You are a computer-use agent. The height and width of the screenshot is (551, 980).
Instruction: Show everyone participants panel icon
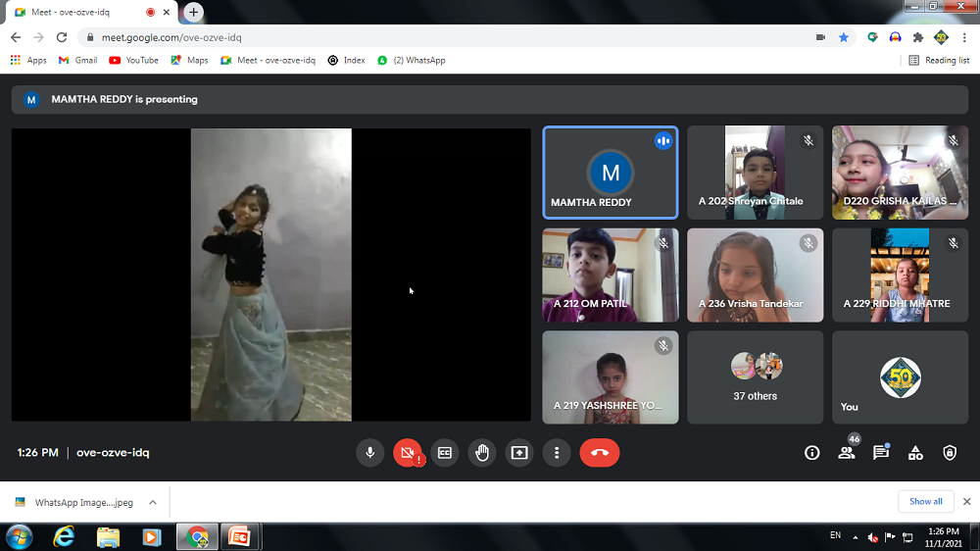coord(846,453)
